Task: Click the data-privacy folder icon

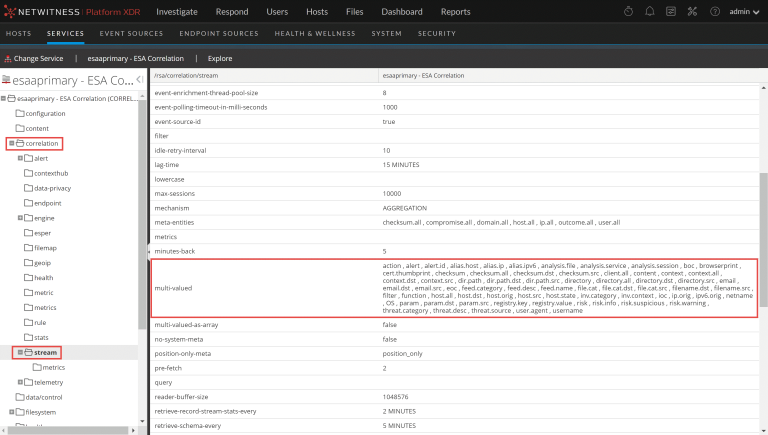Action: point(28,188)
